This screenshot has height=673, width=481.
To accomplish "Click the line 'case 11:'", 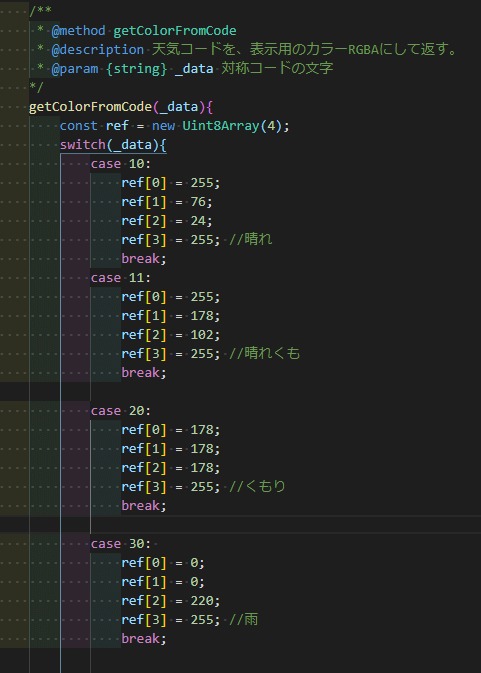I will click(121, 278).
